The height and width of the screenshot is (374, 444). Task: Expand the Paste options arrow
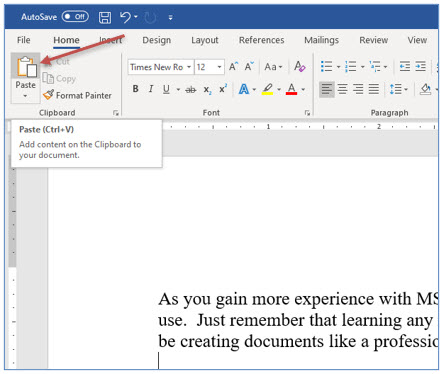click(25, 96)
